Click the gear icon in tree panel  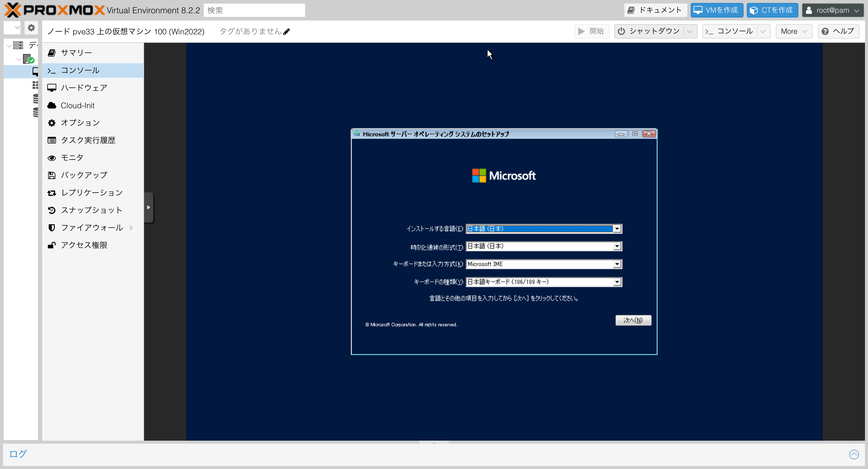(31, 28)
